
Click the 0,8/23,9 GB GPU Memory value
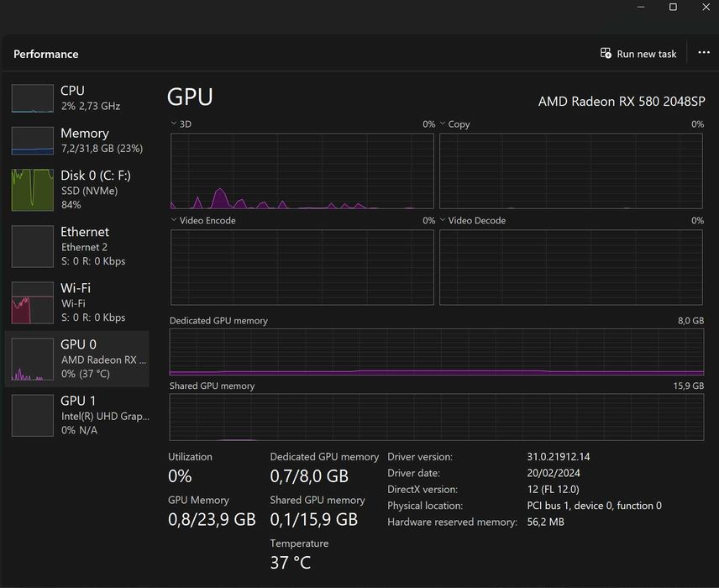(x=212, y=519)
